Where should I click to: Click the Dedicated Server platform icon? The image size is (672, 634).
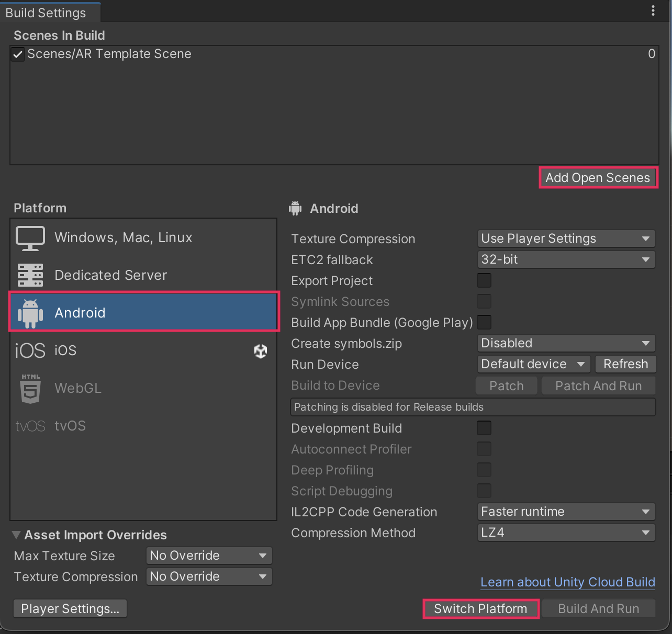click(30, 275)
